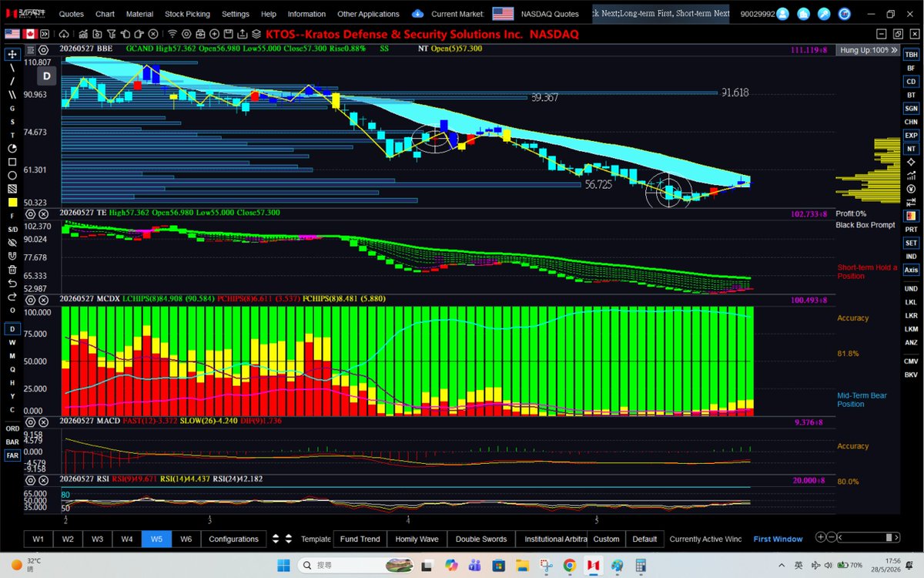Click the red flag icon in right sidebar
The width and height of the screenshot is (924, 578).
[911, 216]
